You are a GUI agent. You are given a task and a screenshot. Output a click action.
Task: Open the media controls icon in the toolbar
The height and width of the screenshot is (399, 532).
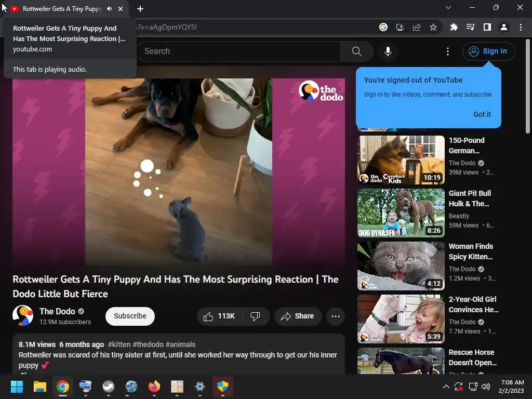click(471, 27)
